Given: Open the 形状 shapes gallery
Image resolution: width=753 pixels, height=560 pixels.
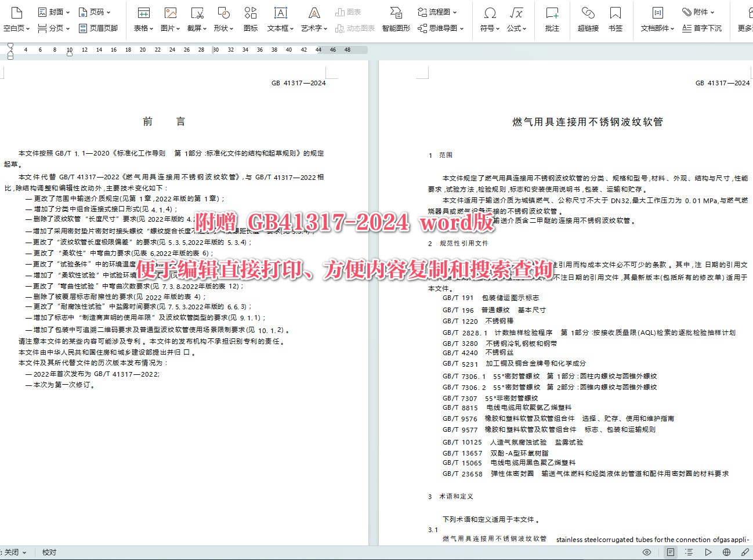Looking at the screenshot, I should [223, 19].
